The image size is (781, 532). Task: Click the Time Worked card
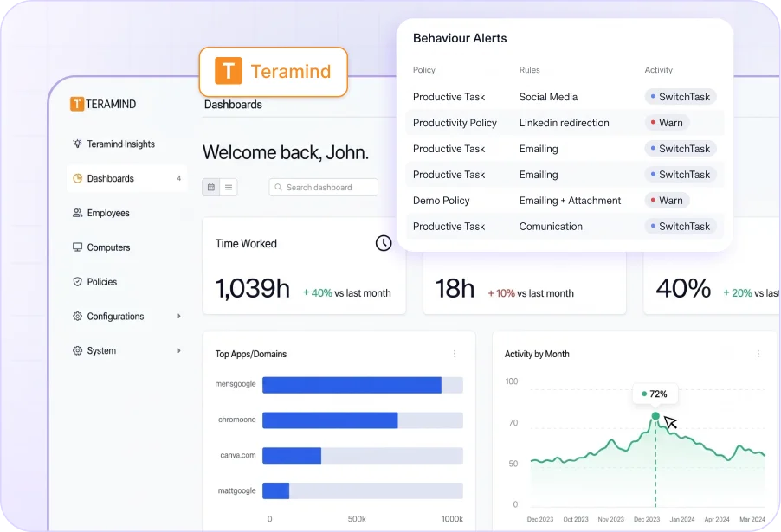304,266
